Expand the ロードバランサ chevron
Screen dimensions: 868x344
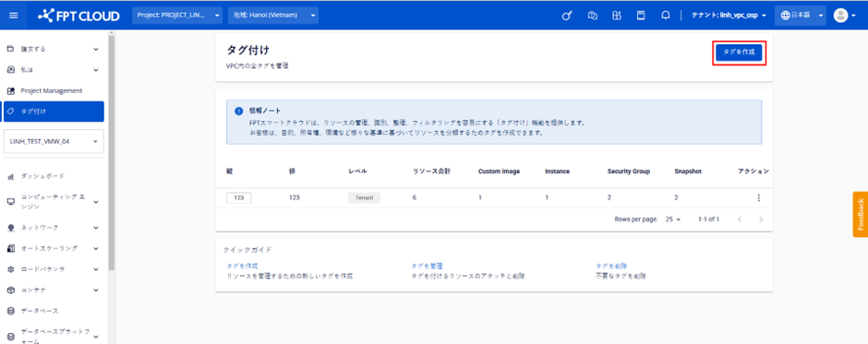[96, 269]
